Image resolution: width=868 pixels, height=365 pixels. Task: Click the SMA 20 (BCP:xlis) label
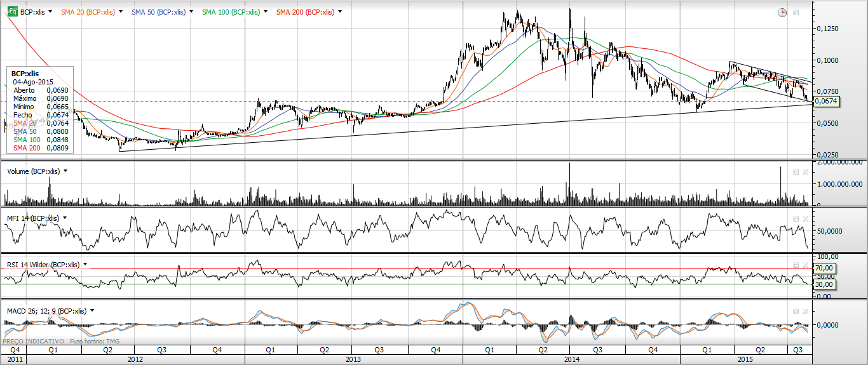tap(88, 12)
